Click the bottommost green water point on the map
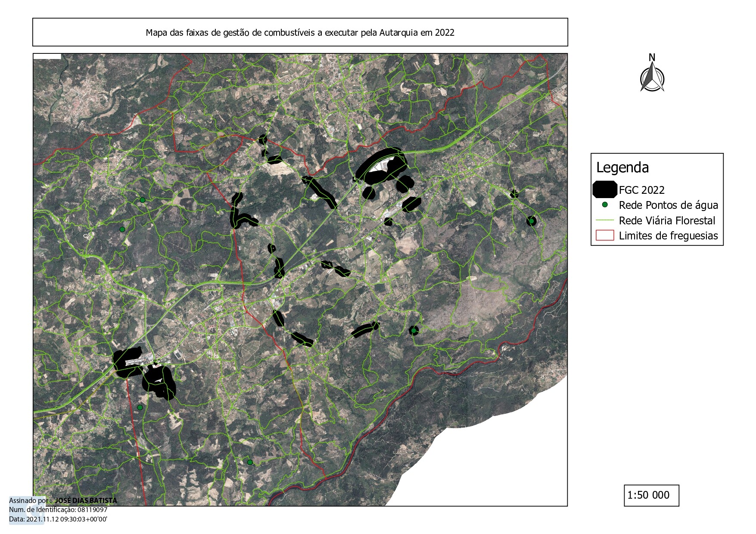Image resolution: width=756 pixels, height=534 pixels. pyautogui.click(x=250, y=462)
